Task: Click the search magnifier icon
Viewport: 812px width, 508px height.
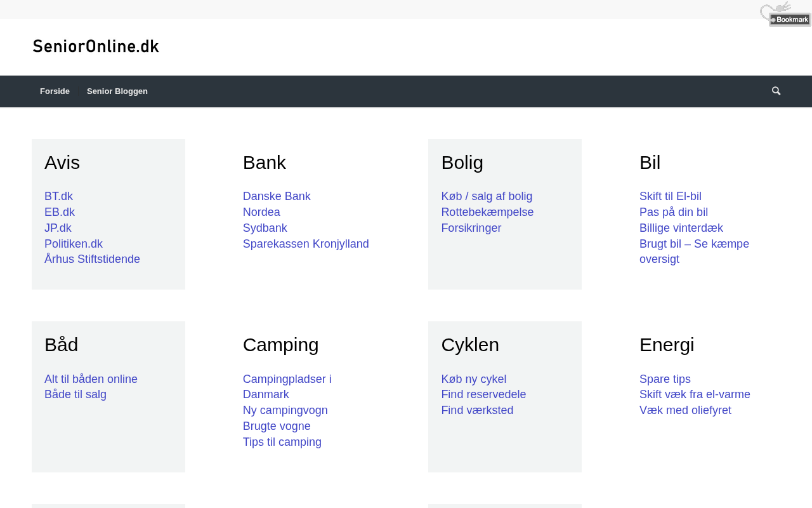Action: tap(776, 91)
